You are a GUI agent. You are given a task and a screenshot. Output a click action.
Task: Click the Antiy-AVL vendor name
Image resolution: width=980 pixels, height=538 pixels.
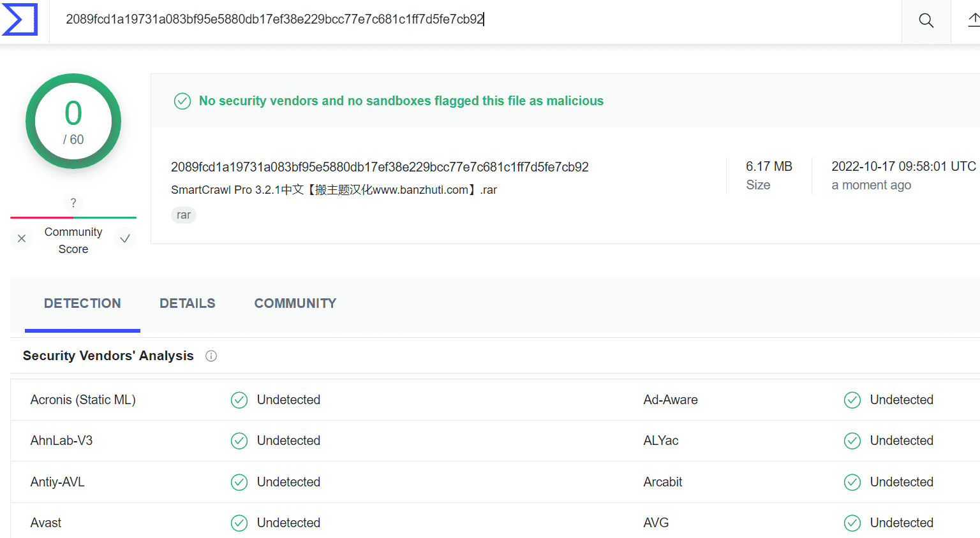point(57,482)
